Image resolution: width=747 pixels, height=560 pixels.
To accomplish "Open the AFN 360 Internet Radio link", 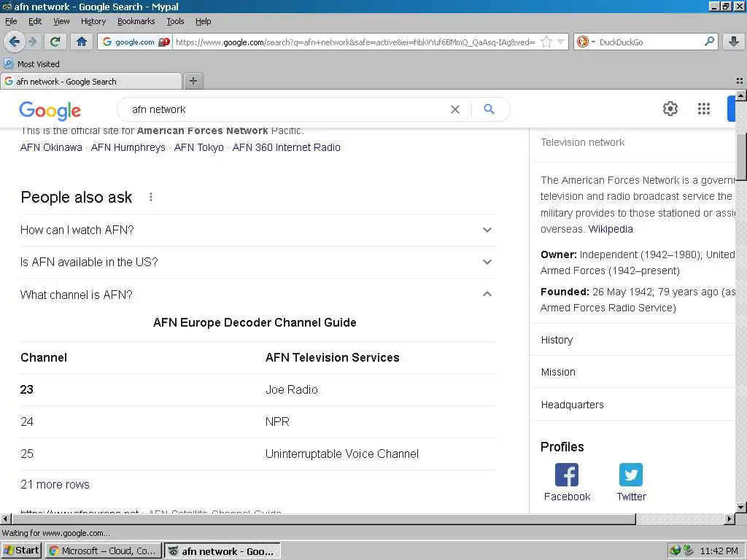I will tap(286, 147).
